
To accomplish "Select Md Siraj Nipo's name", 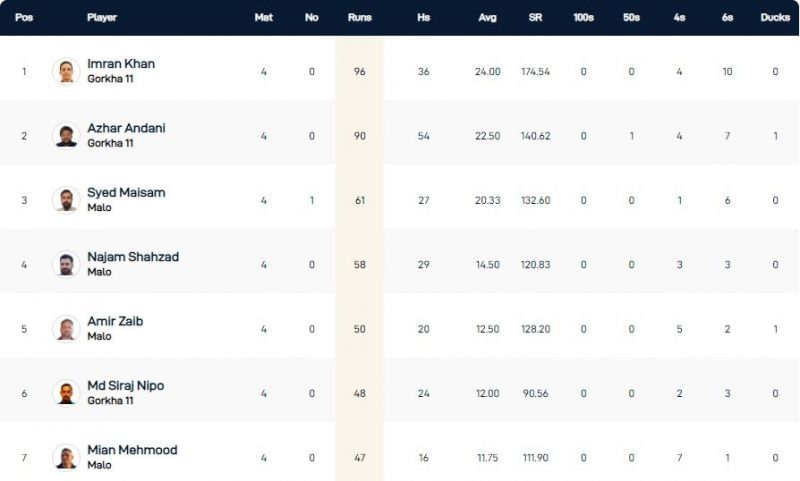I will 125,386.
